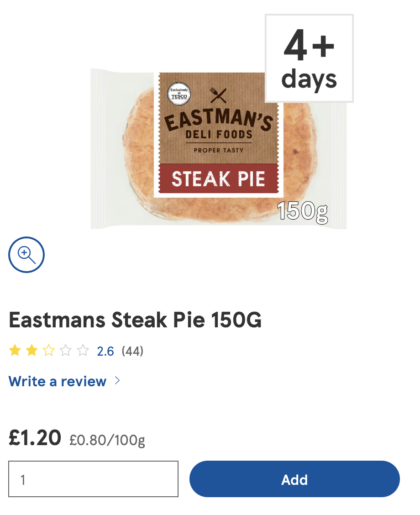
Task: Click the third half-filled rating star
Action: pos(48,351)
